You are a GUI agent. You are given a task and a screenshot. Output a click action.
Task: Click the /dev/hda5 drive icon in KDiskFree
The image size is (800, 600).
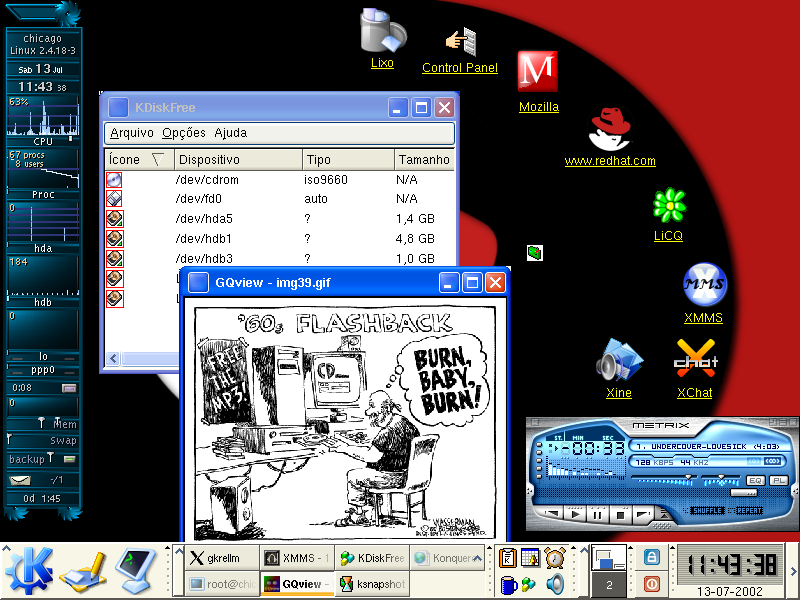(x=115, y=219)
